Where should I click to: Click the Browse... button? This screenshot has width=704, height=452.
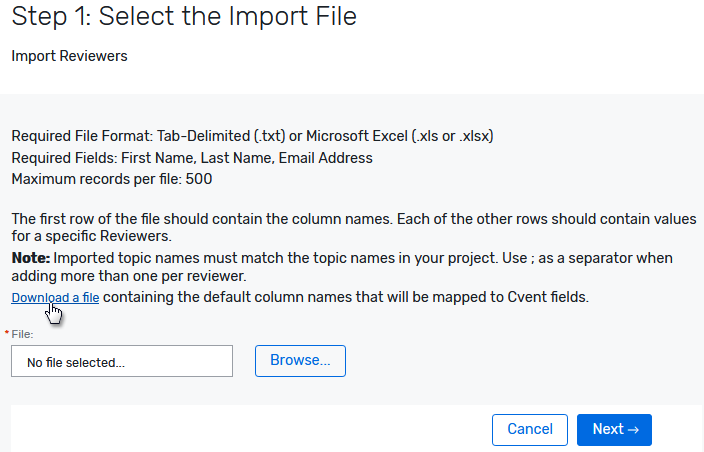pyautogui.click(x=300, y=360)
